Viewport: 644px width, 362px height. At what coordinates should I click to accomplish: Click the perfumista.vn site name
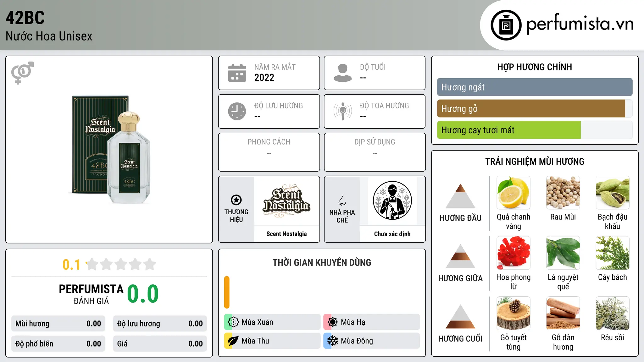(580, 24)
